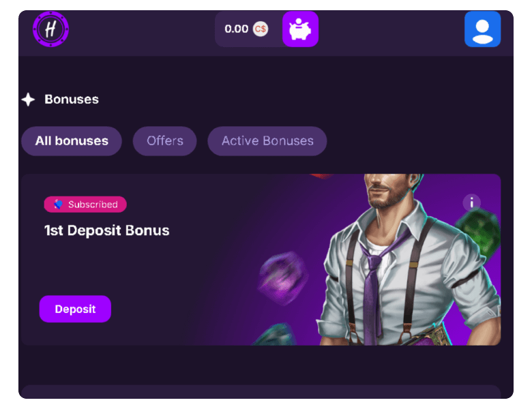This screenshot has height=409, width=532.
Task: Open the Active Bonuses tab
Action: point(267,141)
